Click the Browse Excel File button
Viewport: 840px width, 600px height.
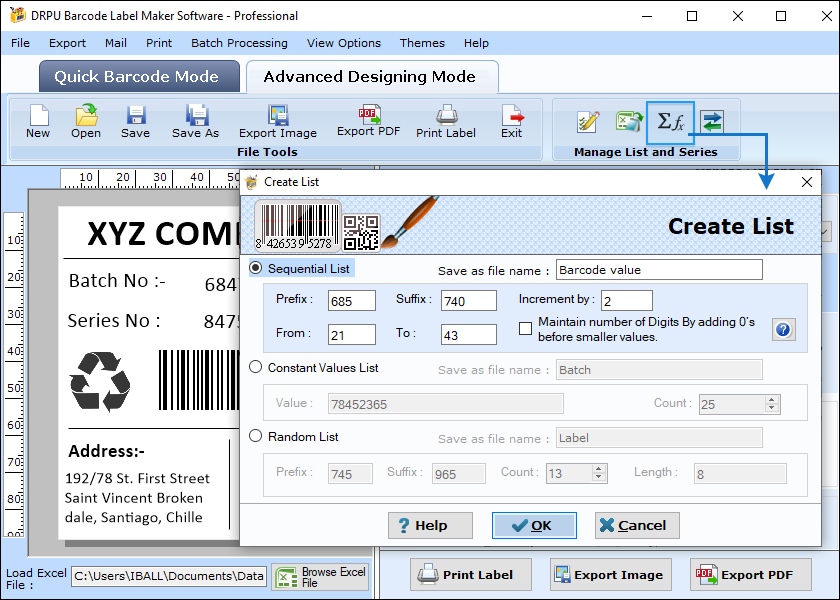click(x=320, y=577)
